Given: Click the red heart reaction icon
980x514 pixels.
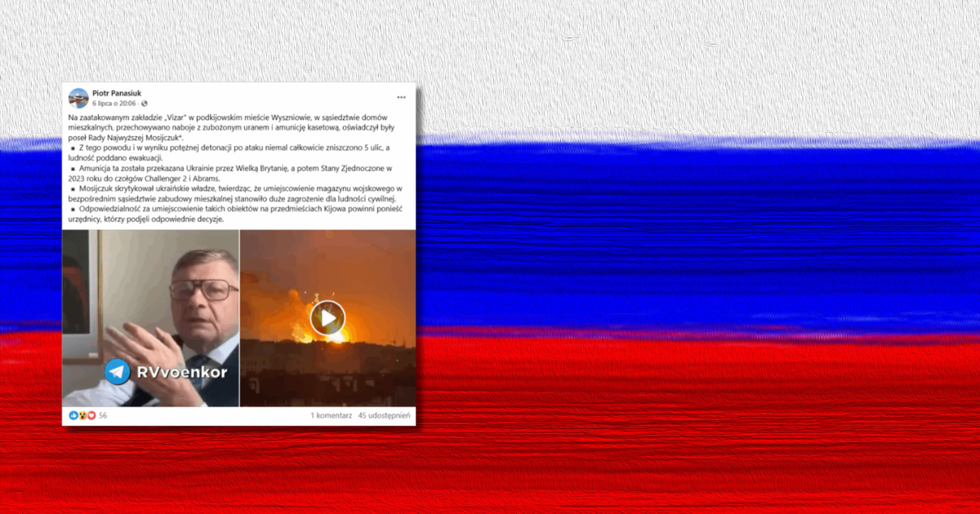Looking at the screenshot, I should (x=91, y=415).
